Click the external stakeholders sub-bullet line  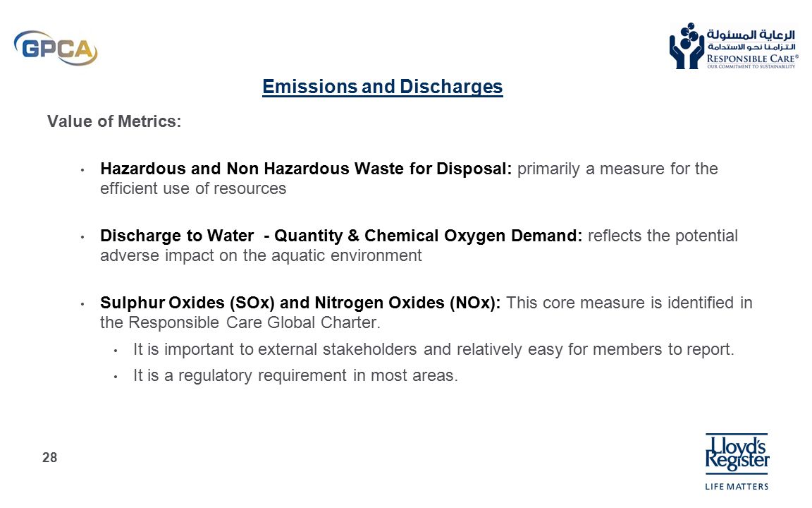(433, 349)
